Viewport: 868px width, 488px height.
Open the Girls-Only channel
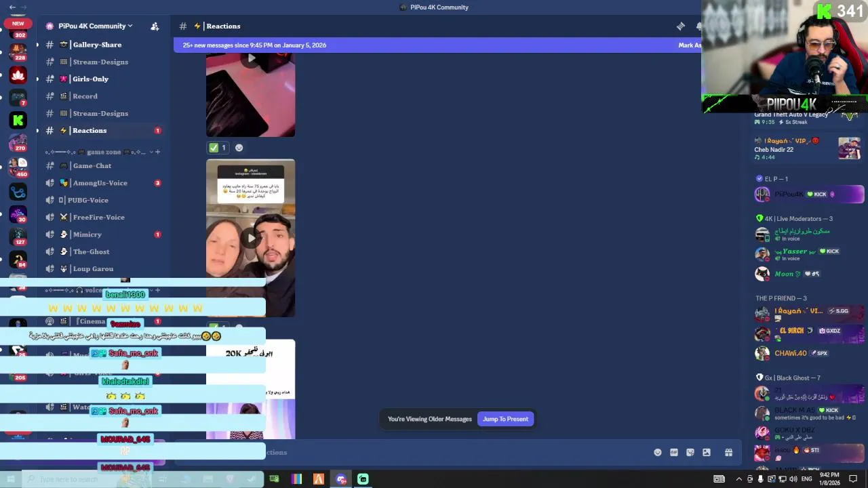click(90, 79)
